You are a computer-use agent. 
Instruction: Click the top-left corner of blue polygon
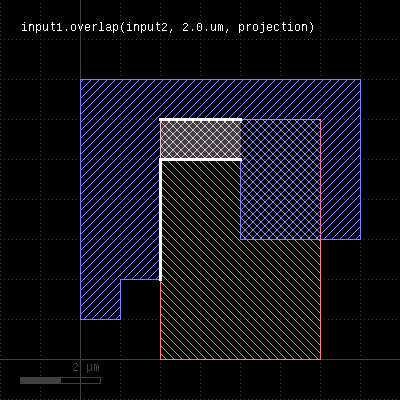[x=80, y=79]
